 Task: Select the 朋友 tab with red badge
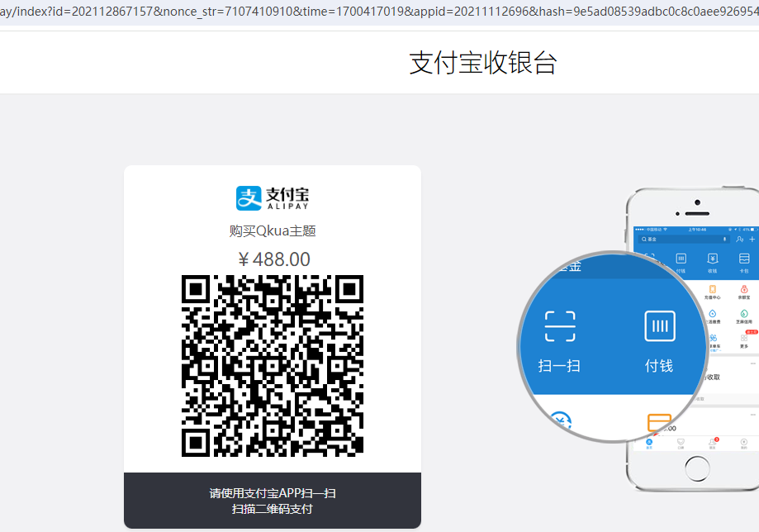pyautogui.click(x=712, y=444)
